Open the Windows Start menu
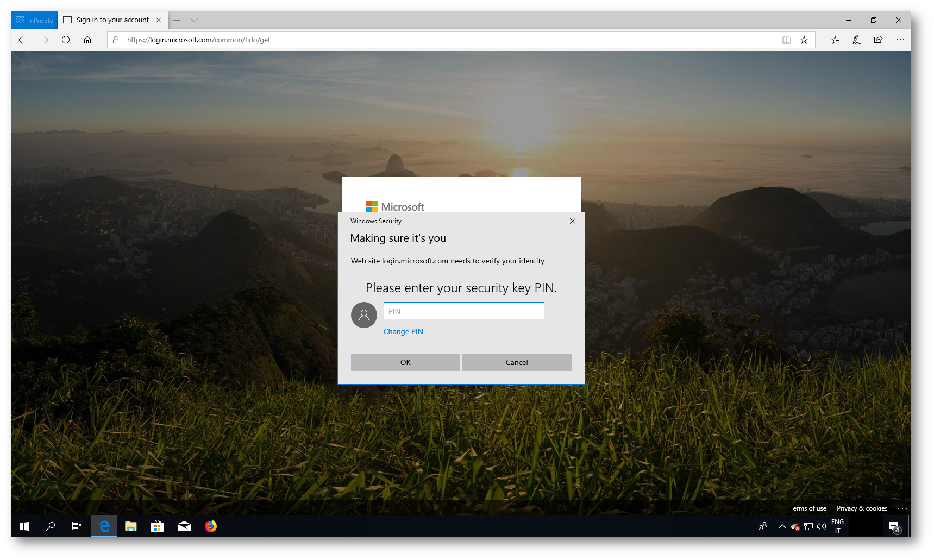934x560 pixels. (24, 526)
